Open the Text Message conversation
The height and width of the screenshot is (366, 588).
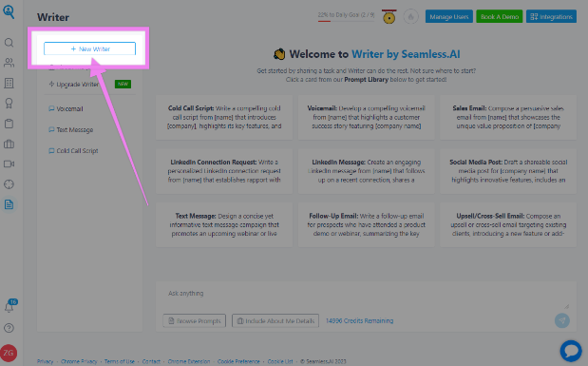71,130
